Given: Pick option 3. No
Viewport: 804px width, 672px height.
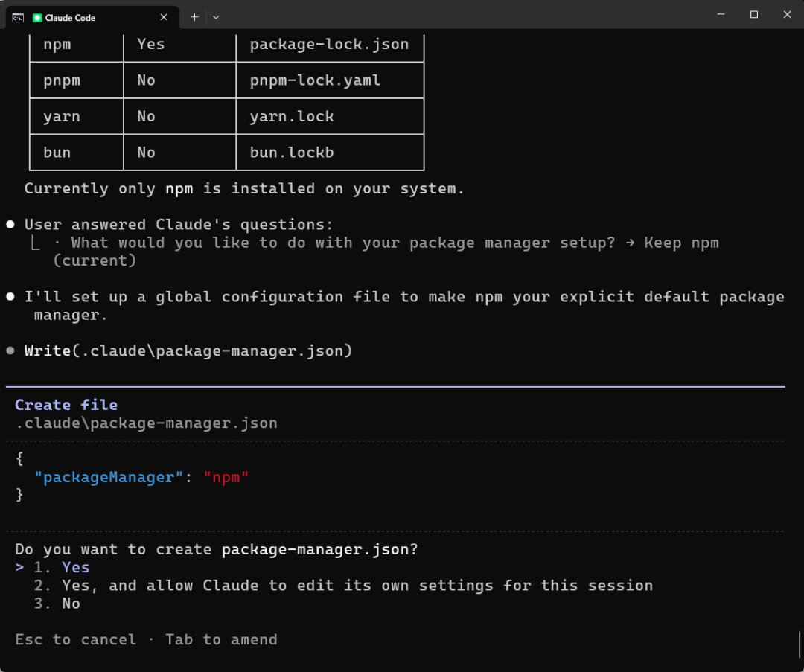Looking at the screenshot, I should pyautogui.click(x=71, y=604).
